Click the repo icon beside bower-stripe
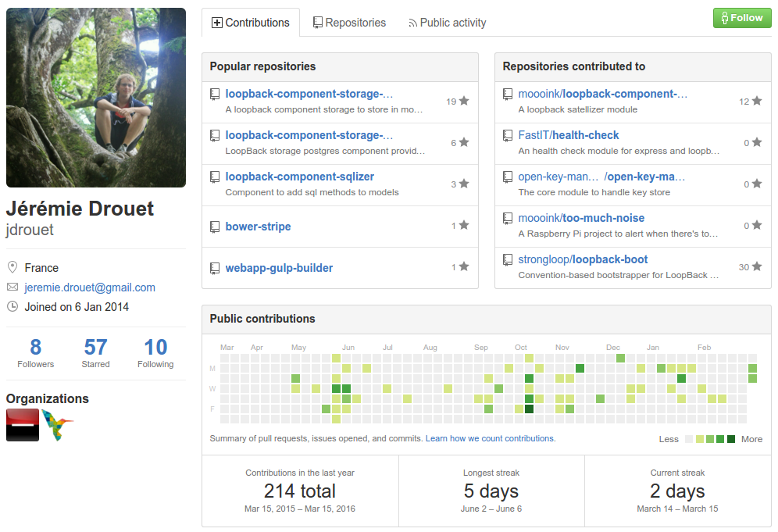Viewport: 778px width, 532px height. point(215,227)
